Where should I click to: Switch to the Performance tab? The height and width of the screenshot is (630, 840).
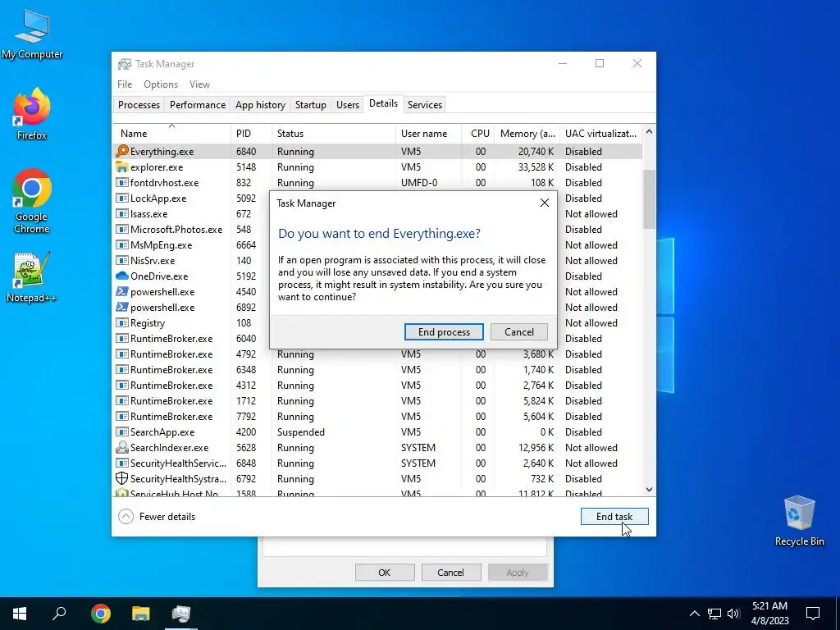click(x=198, y=105)
